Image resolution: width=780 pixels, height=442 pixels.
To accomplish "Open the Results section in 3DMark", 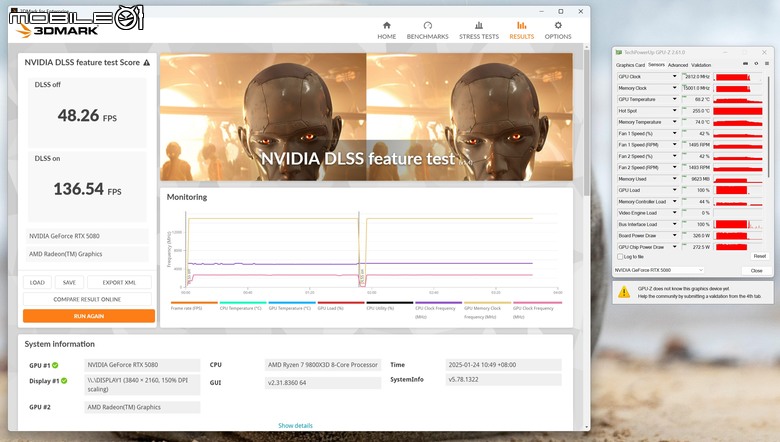I will click(521, 30).
